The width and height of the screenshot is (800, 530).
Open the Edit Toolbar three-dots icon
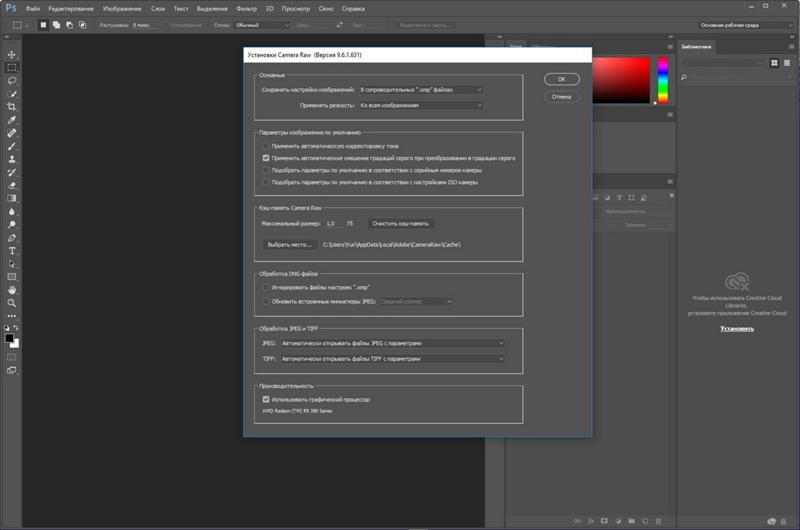point(12,316)
